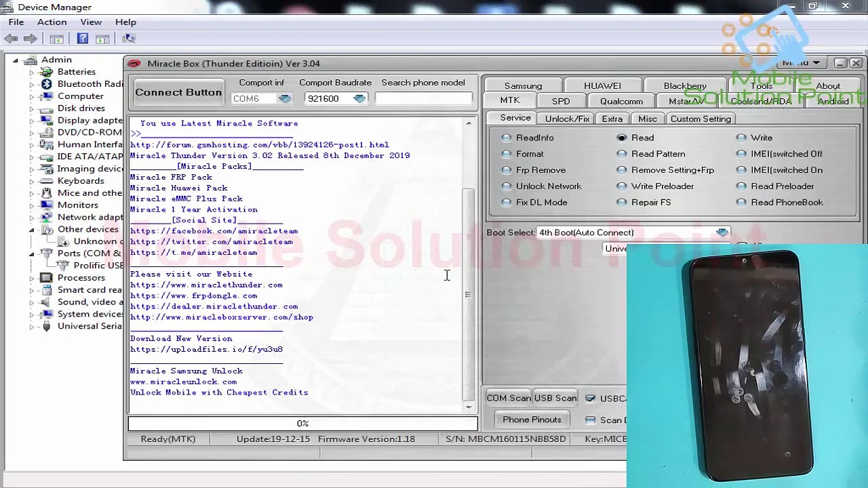The width and height of the screenshot is (868, 488).
Task: Select the Computer device category icon
Action: click(x=46, y=96)
